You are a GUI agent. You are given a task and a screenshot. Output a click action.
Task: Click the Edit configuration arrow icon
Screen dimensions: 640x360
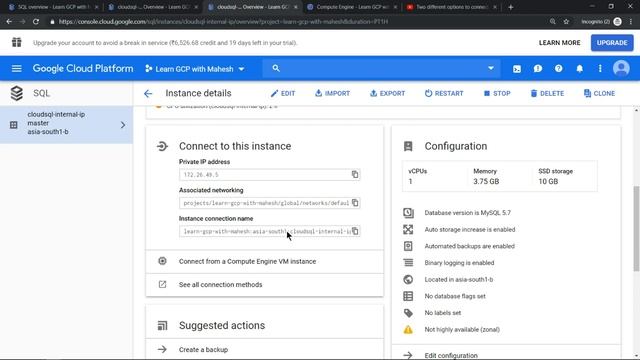(408, 355)
